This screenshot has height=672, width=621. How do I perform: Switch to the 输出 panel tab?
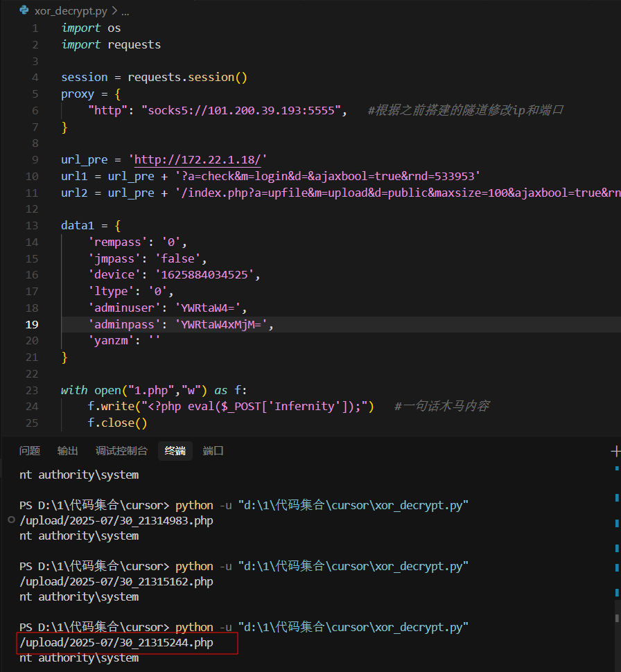coord(68,451)
